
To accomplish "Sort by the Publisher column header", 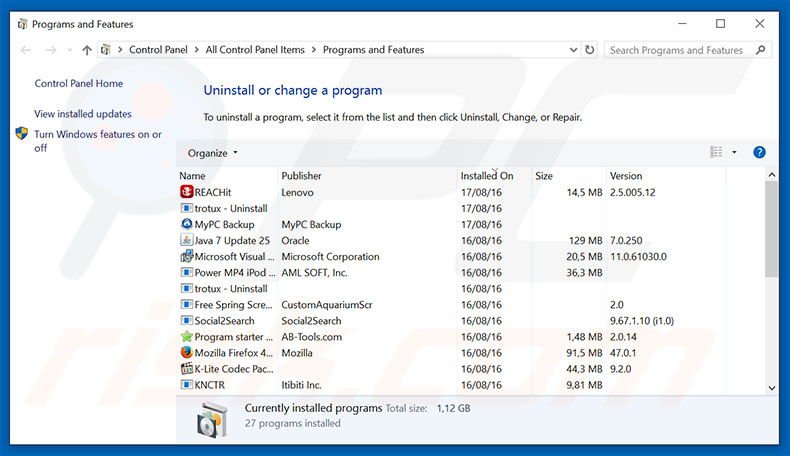I will coord(301,176).
